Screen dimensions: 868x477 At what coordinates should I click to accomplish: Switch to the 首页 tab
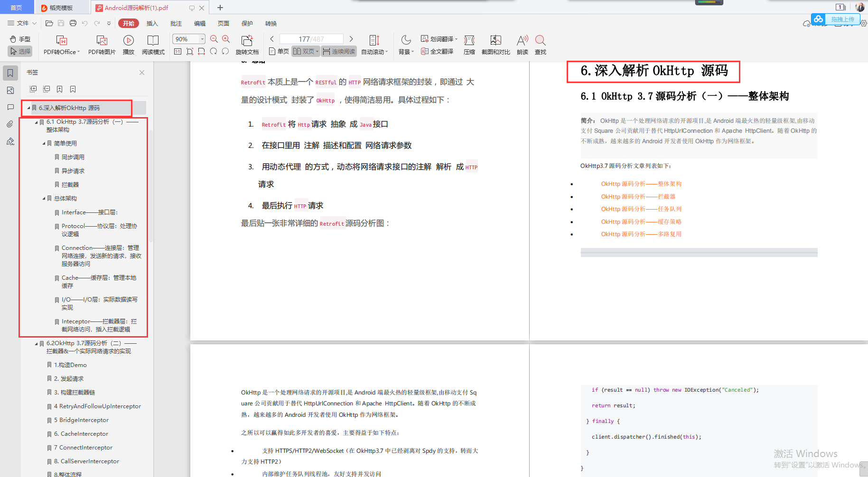tap(17, 7)
